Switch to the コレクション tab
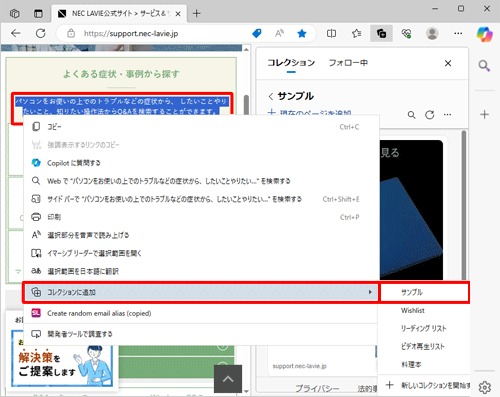The height and width of the screenshot is (397, 500). 291,63
